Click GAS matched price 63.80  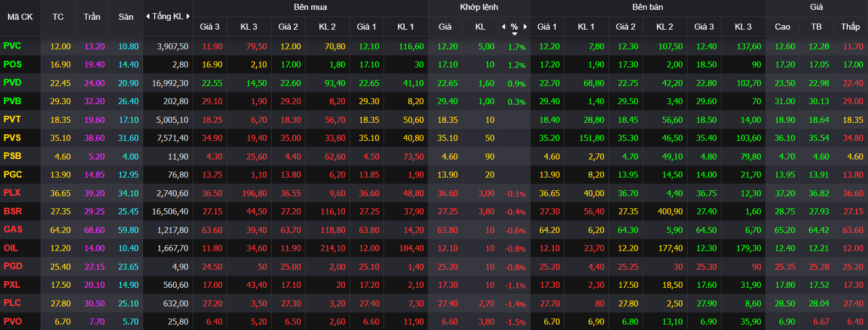point(448,230)
